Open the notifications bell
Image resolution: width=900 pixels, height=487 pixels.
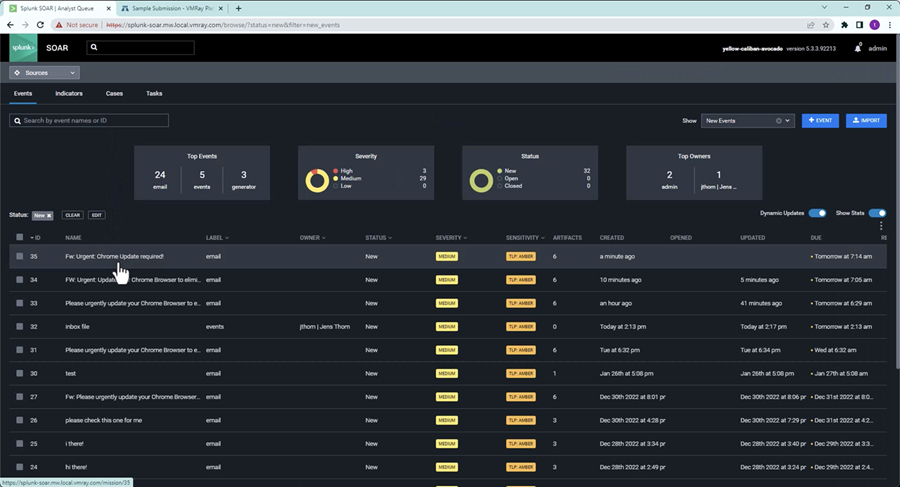(858, 48)
